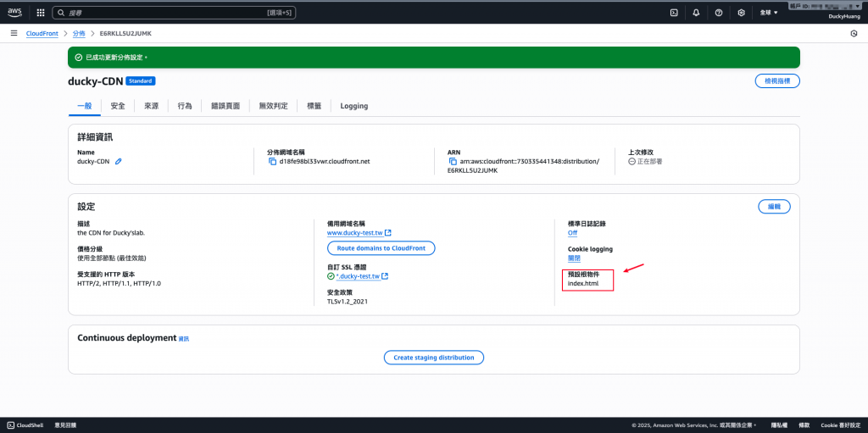Open the Continuous deployment 資訊 link
868x433 pixels.
click(184, 338)
